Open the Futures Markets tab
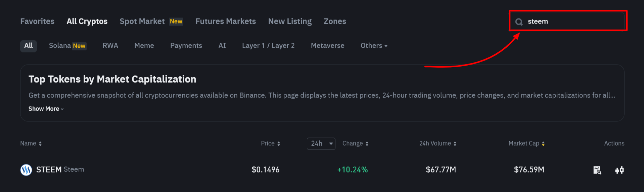 (226, 22)
